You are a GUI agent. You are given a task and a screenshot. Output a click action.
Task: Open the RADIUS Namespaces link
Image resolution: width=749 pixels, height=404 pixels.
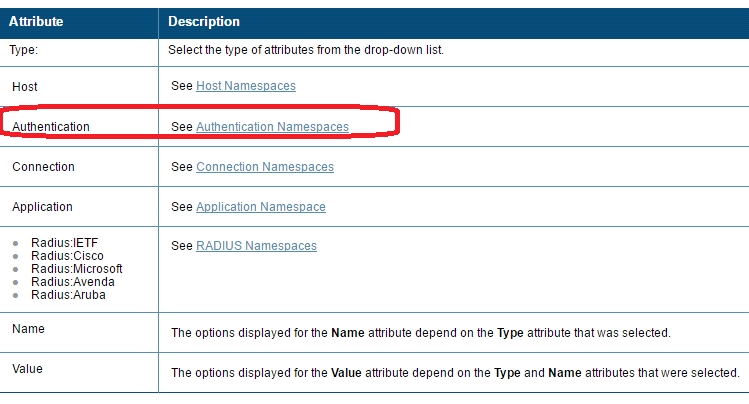click(x=256, y=246)
